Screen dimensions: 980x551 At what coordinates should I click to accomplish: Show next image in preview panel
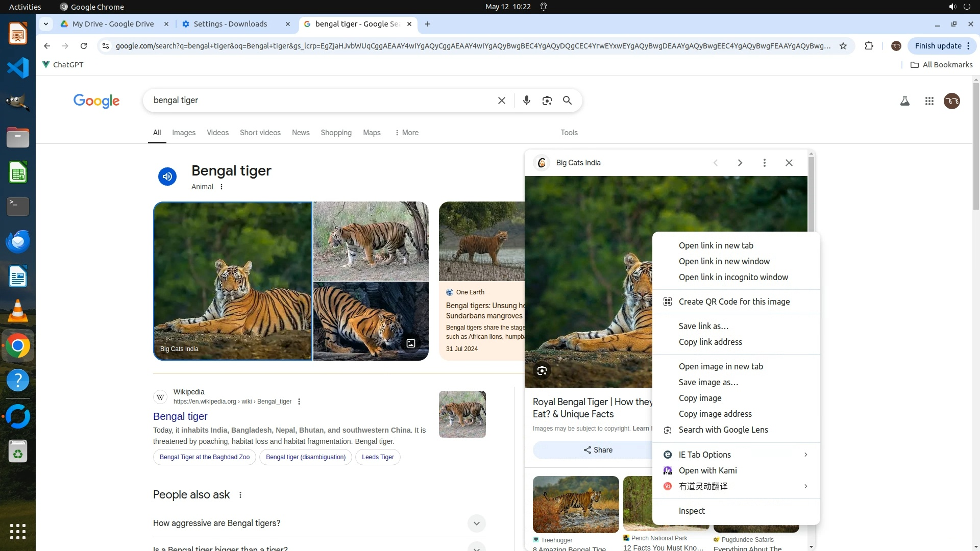740,163
